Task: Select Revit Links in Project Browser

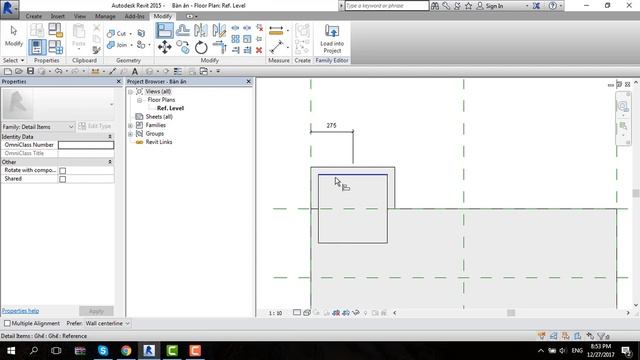Action: point(159,142)
